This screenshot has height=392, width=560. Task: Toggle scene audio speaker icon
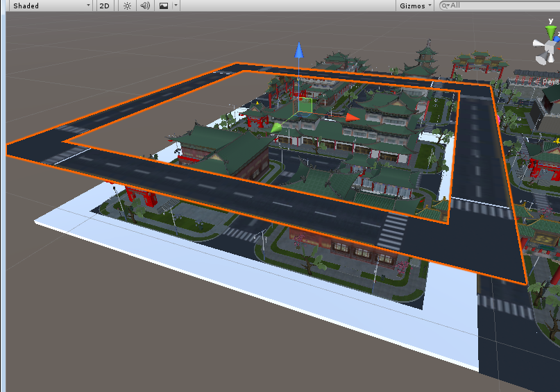tap(145, 6)
